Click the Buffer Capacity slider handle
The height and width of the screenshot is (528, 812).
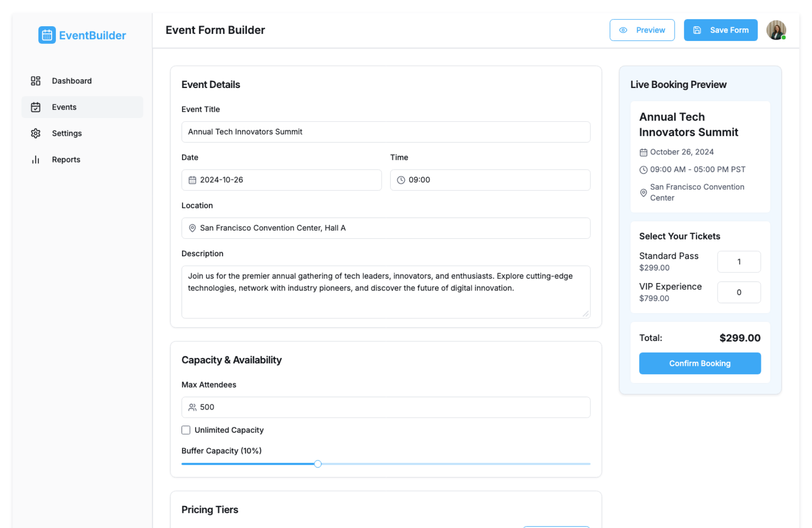tap(318, 464)
